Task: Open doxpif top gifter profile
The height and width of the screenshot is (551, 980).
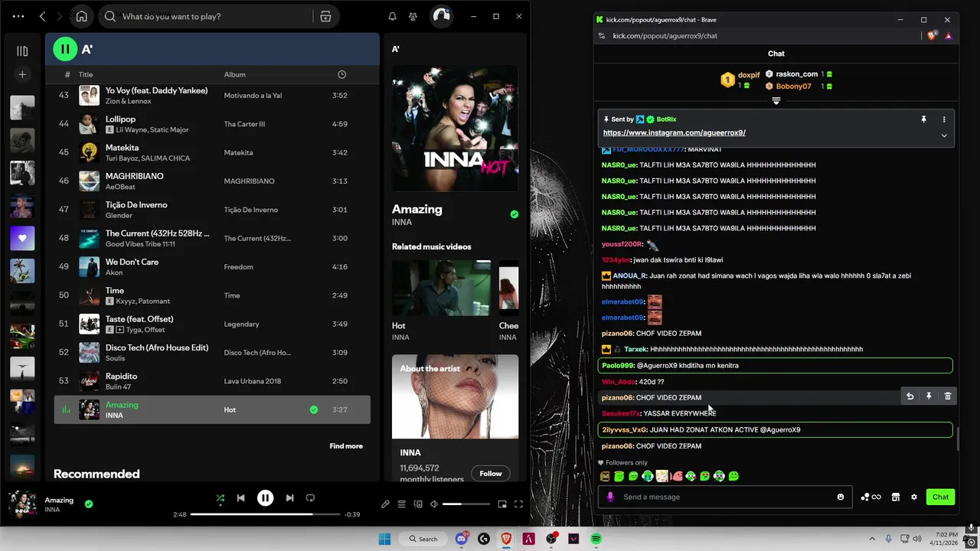Action: coord(749,76)
